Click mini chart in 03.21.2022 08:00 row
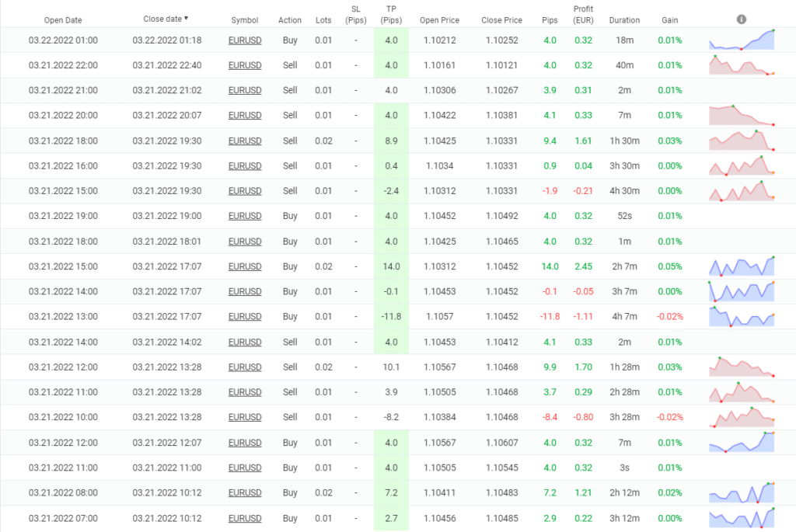This screenshot has height=532, width=796. pos(742,492)
